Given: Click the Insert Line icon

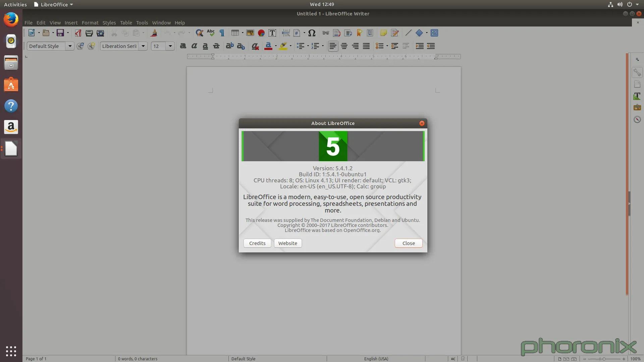Looking at the screenshot, I should 408,33.
